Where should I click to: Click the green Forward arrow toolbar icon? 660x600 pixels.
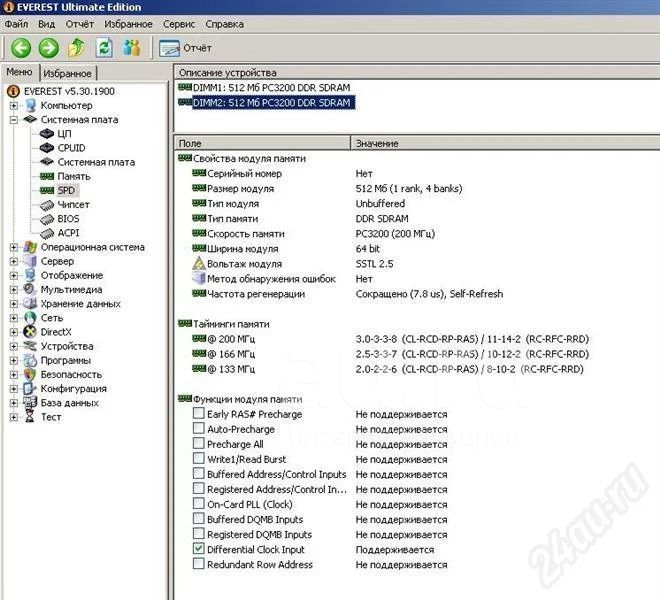coord(48,48)
